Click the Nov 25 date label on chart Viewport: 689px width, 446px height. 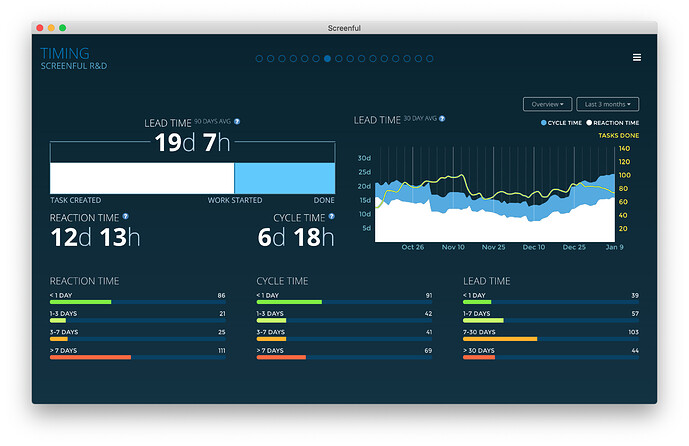493,247
